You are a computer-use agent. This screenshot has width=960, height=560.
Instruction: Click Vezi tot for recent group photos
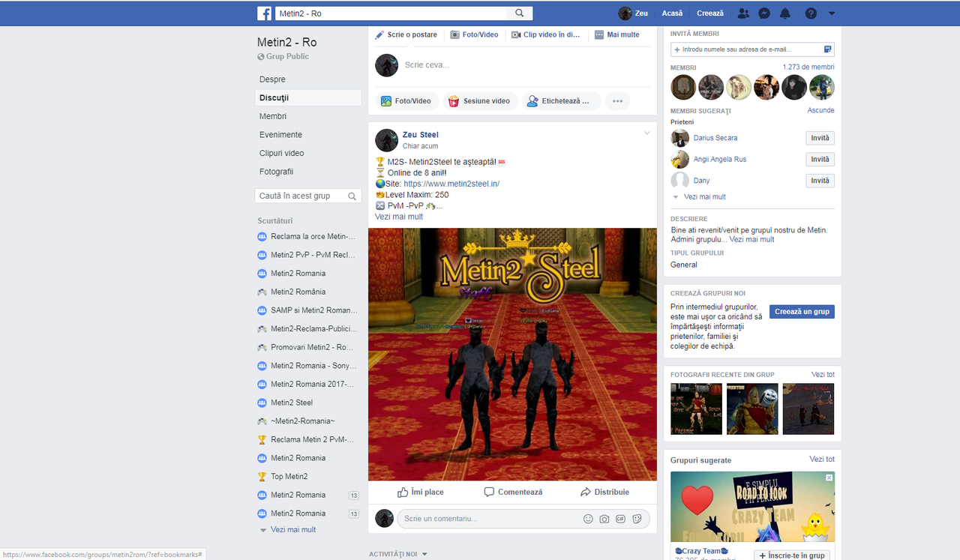click(823, 374)
